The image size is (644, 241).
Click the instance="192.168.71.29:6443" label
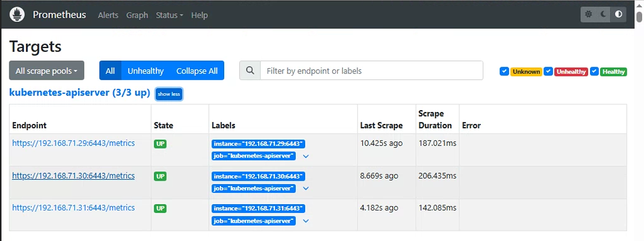tap(258, 144)
